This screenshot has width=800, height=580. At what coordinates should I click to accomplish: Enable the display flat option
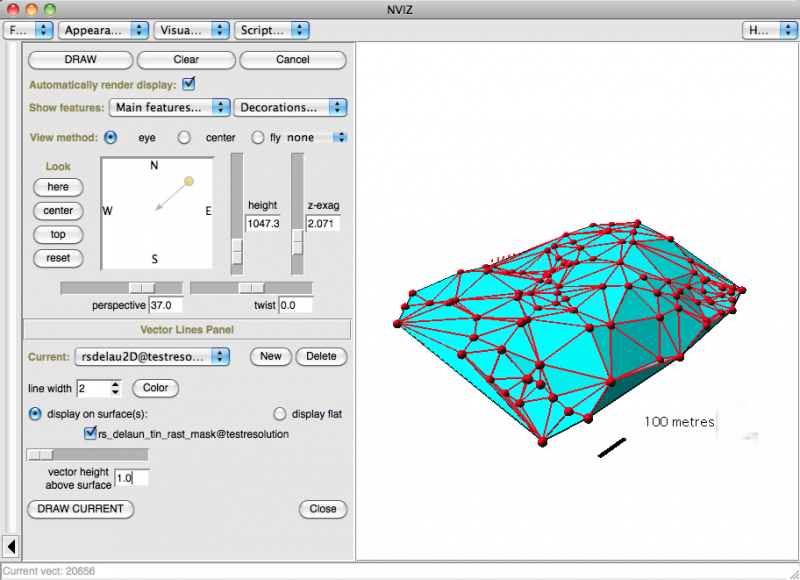(280, 414)
